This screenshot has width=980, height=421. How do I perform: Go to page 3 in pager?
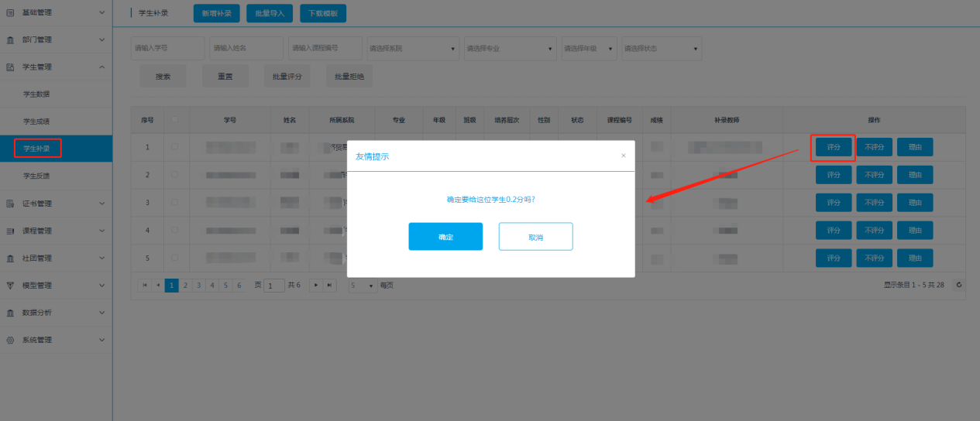click(x=199, y=286)
